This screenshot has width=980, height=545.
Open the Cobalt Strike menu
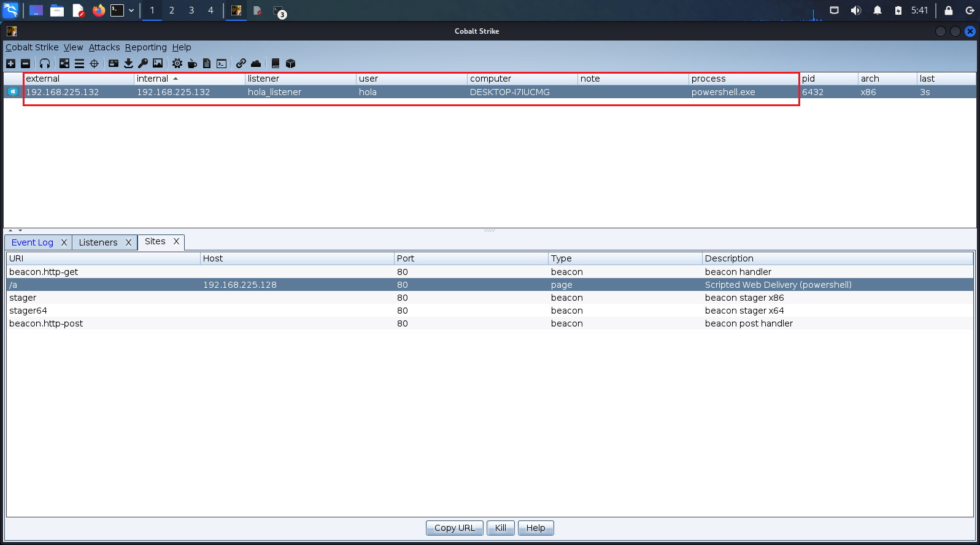tap(32, 47)
